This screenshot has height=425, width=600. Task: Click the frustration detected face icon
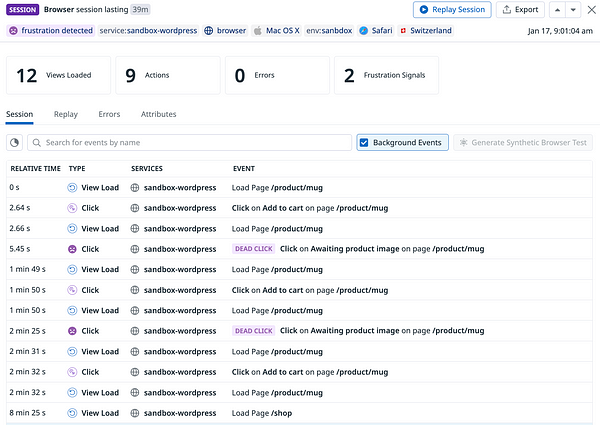tap(13, 31)
